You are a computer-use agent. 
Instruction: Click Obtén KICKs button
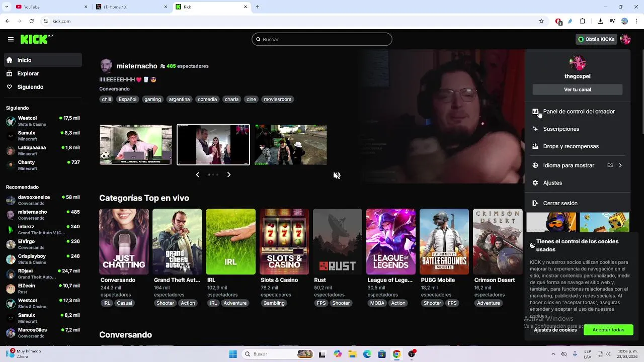coord(596,39)
